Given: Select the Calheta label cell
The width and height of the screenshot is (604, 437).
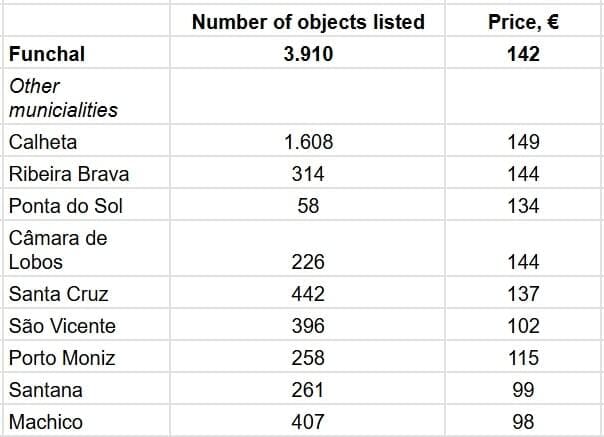Looking at the screenshot, I should pos(43,142).
